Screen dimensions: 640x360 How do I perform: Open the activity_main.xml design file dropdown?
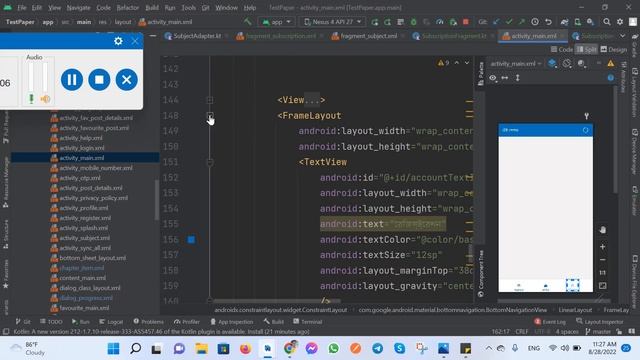pyautogui.click(x=516, y=64)
